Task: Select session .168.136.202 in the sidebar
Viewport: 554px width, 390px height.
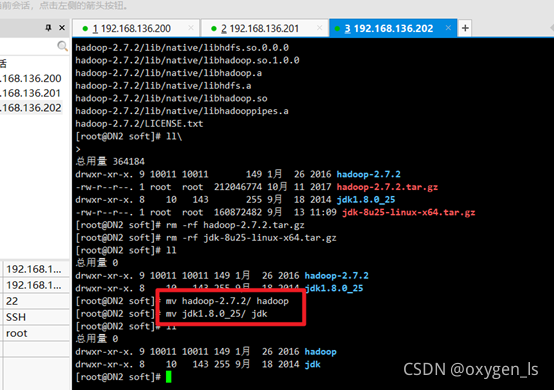Action: (31, 108)
